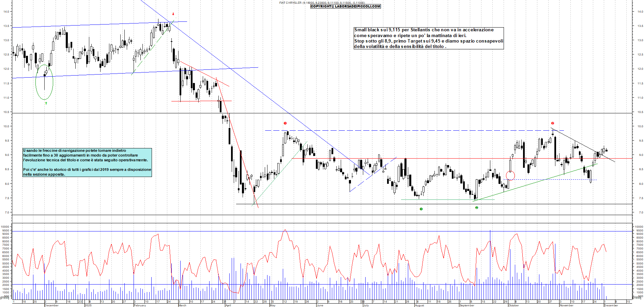Select the green ellipse around the early December candles
This screenshot has width=644, height=307.
[44, 82]
